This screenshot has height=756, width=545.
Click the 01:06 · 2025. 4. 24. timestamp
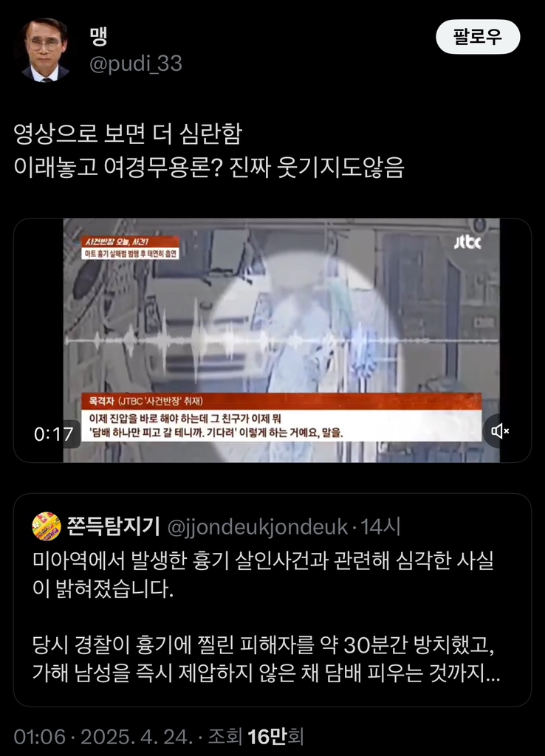[103, 737]
